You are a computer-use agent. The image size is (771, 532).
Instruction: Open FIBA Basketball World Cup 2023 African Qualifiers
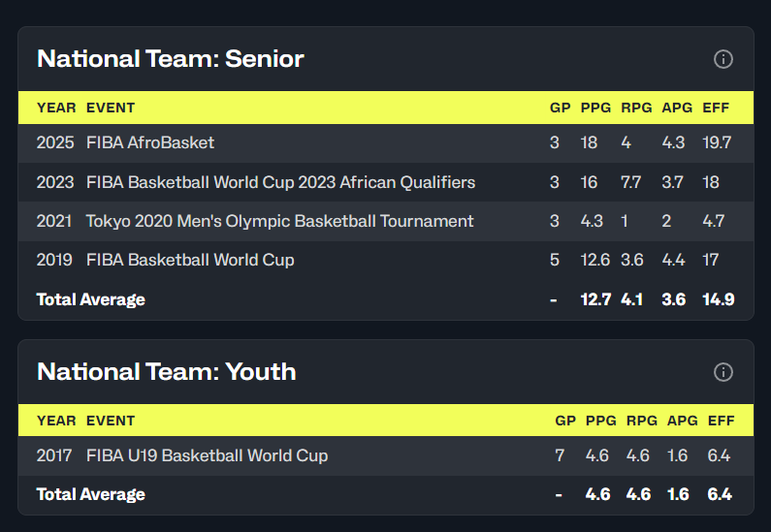point(280,182)
